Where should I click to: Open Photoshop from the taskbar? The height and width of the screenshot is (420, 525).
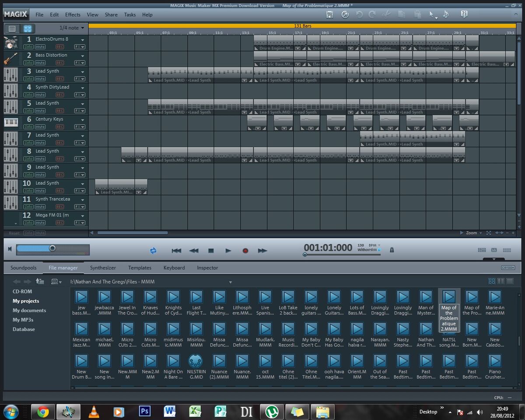pos(144,412)
